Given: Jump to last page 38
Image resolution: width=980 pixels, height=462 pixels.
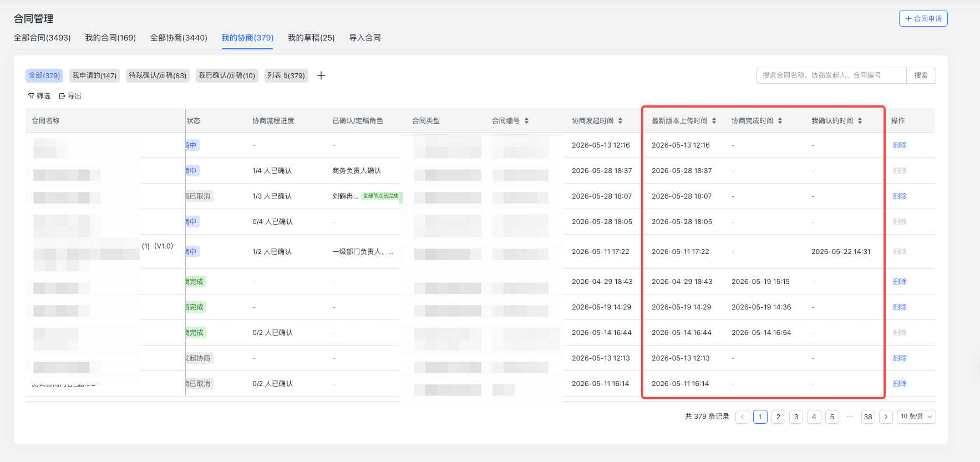Looking at the screenshot, I should tap(868, 417).
